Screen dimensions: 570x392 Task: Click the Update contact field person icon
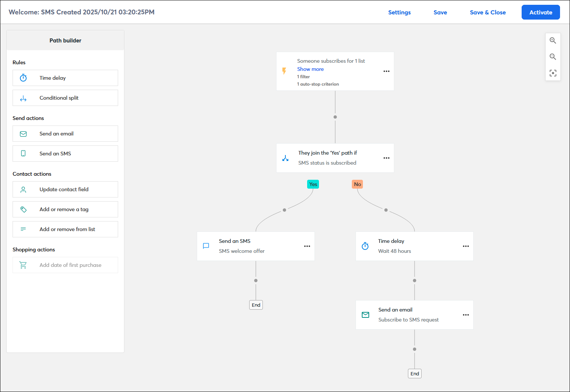click(23, 189)
